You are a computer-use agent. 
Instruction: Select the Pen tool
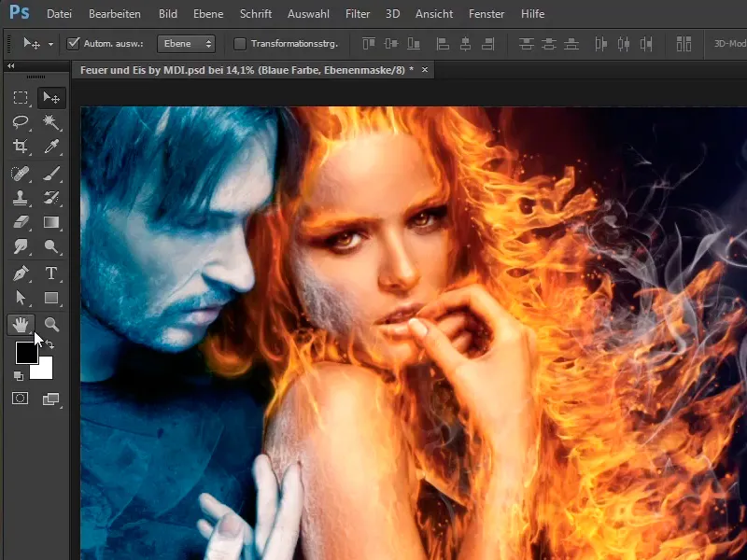21,273
